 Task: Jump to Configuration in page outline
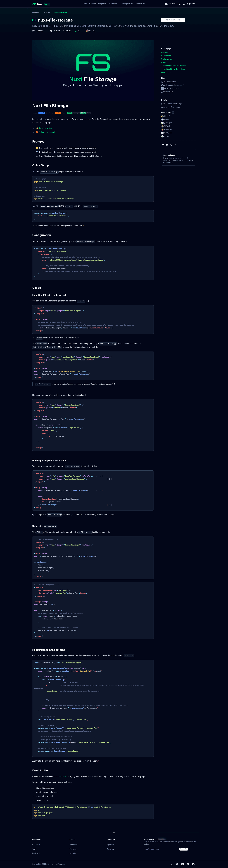point(166,59)
